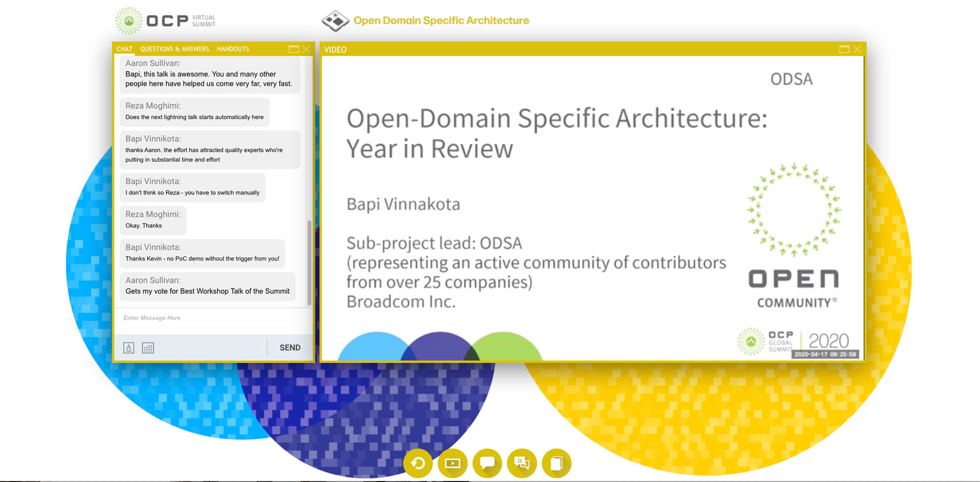Close the Chat panel

click(306, 49)
